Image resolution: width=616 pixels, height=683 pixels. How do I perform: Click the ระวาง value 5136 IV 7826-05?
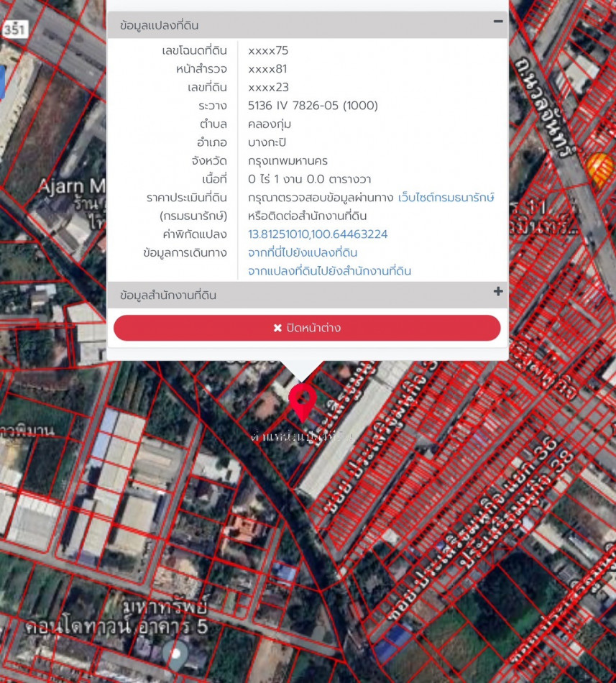(313, 106)
